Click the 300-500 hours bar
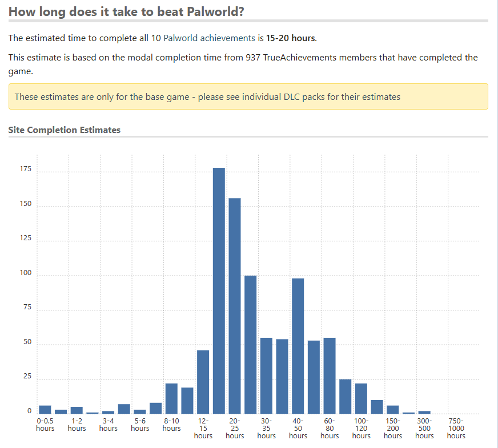 (x=424, y=413)
